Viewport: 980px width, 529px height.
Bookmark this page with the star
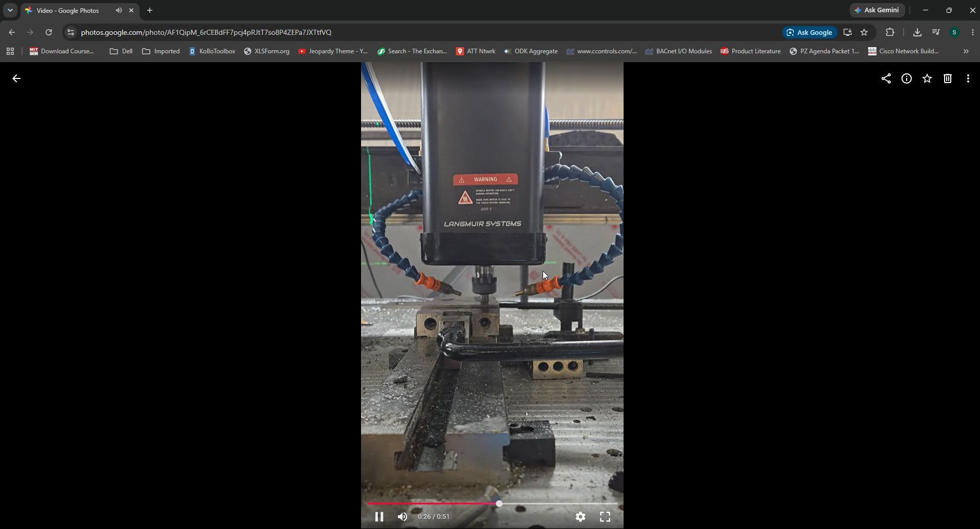tap(864, 32)
